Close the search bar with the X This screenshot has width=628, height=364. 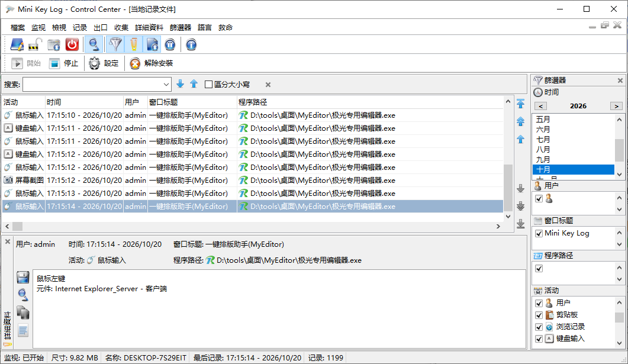[x=268, y=85]
